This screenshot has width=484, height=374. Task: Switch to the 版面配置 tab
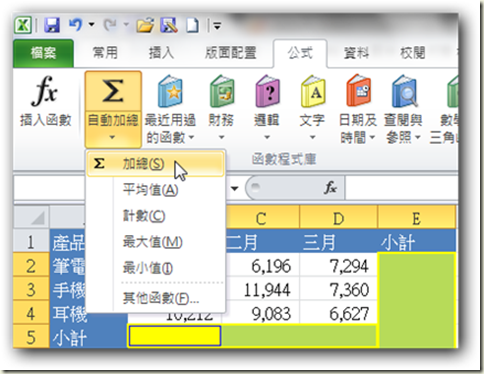(231, 53)
